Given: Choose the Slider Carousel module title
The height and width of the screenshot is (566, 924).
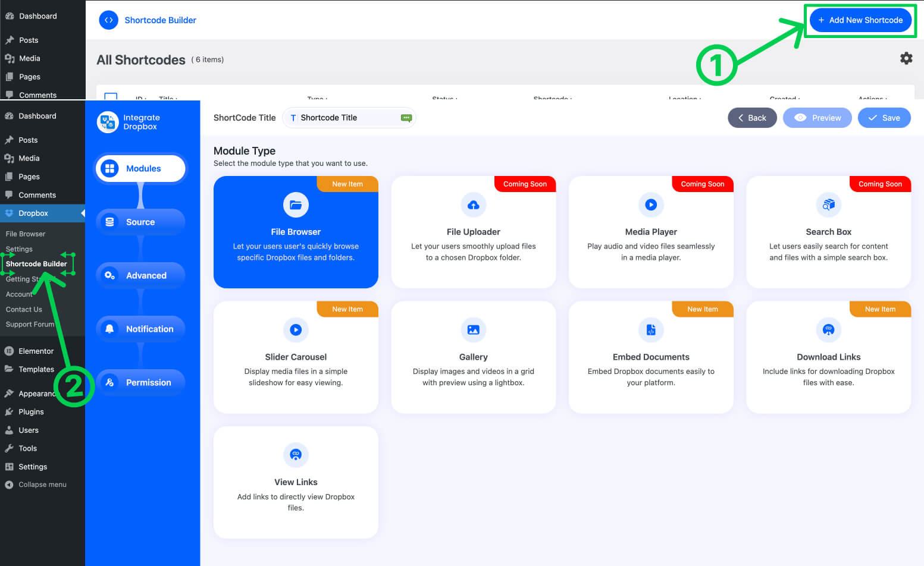Looking at the screenshot, I should click(296, 357).
